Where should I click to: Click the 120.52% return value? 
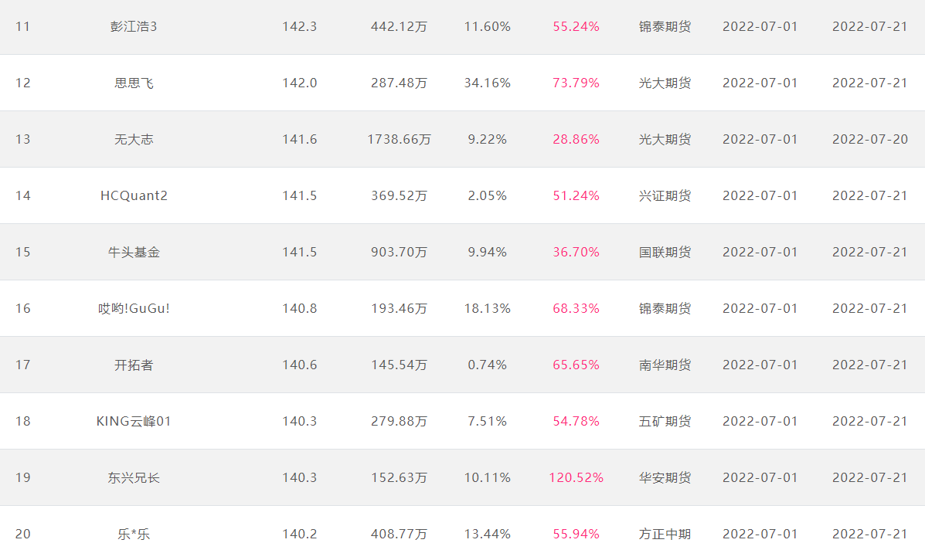pyautogui.click(x=576, y=477)
